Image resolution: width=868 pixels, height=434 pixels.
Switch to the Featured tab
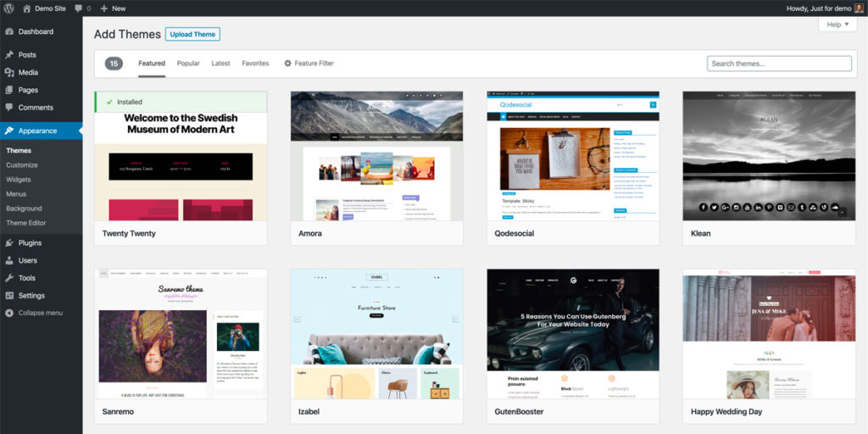point(152,63)
